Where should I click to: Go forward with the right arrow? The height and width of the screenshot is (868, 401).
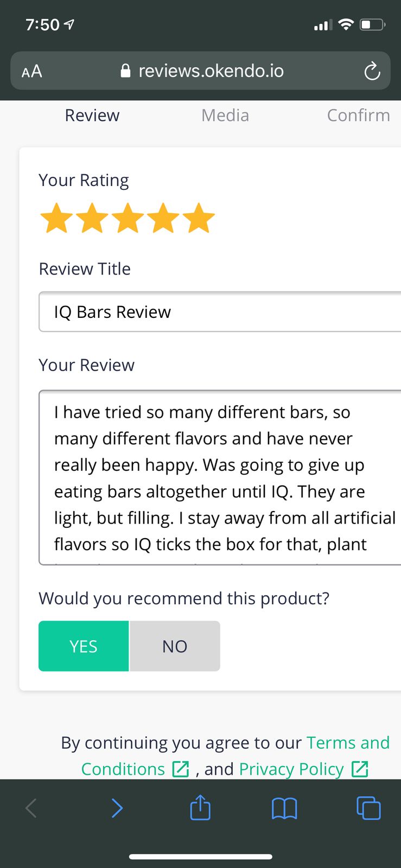point(117,808)
